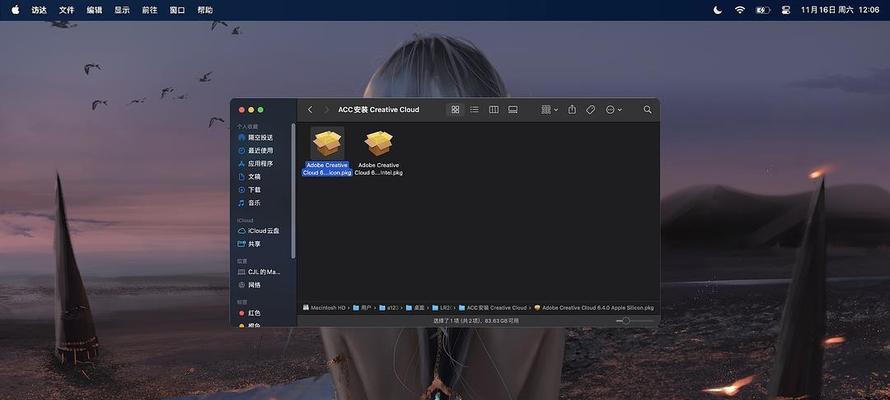Open the 前往 menu
Viewport: 890px width, 400px height.
[150, 10]
